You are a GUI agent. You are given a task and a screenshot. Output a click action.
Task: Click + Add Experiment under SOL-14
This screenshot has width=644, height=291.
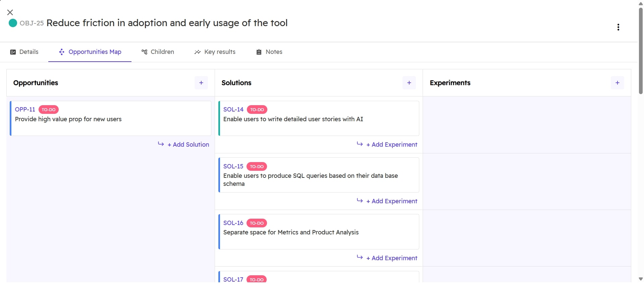click(x=392, y=144)
